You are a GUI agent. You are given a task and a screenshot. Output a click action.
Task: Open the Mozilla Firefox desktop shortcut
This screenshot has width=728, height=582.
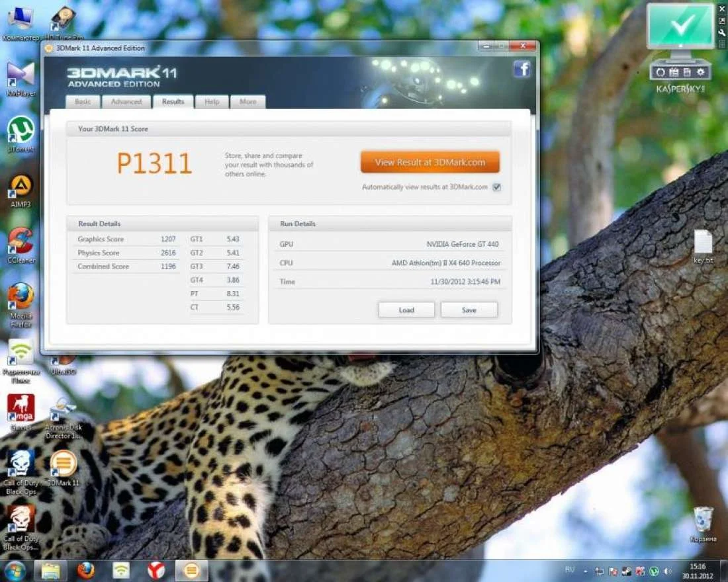21,305
